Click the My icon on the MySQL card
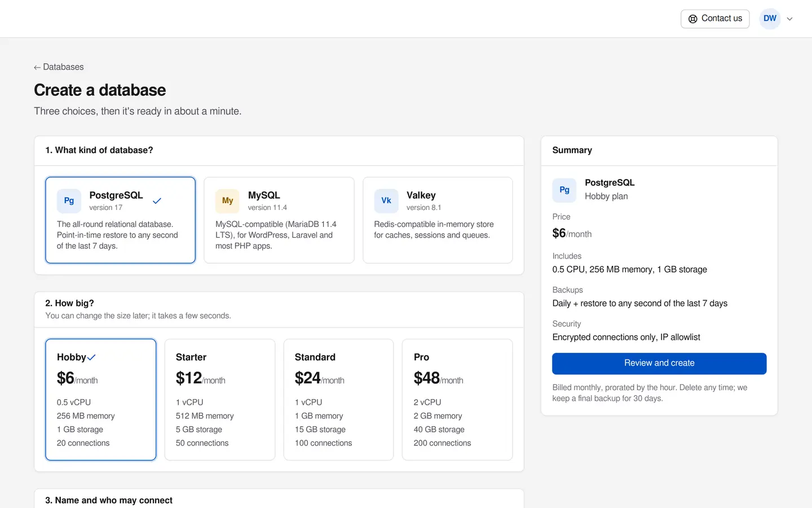 [x=227, y=201]
